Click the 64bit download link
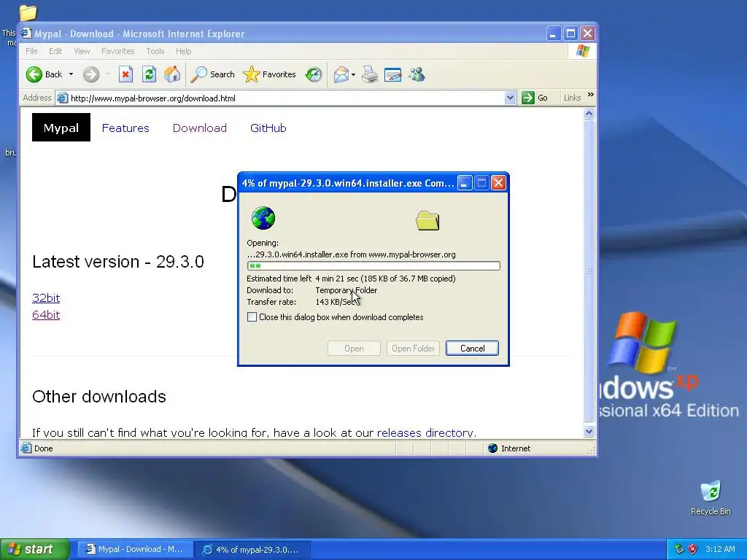This screenshot has height=560, width=747. 46,314
